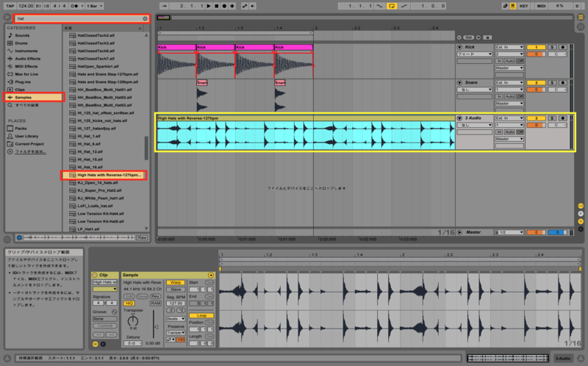Image resolution: width=588 pixels, height=366 pixels.
Task: Toggle the browser preview headphone button
Action: (x=19, y=237)
